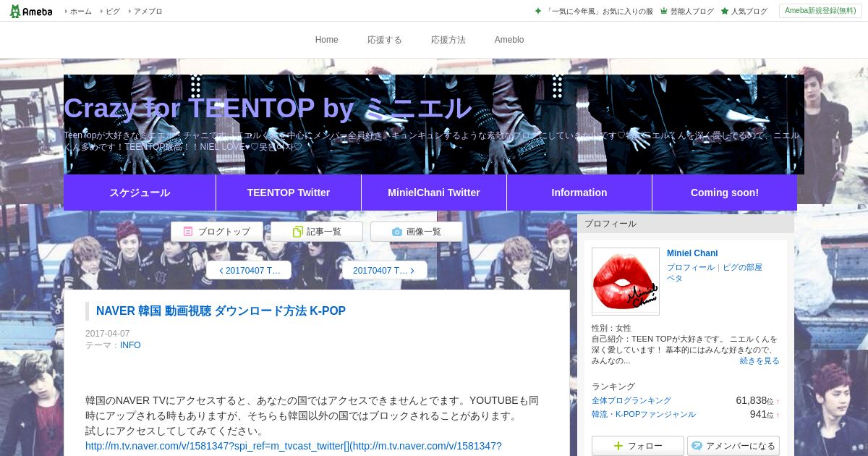This screenshot has height=456, width=868.
Task: Go to next post 20170407 T…
Action: click(384, 270)
